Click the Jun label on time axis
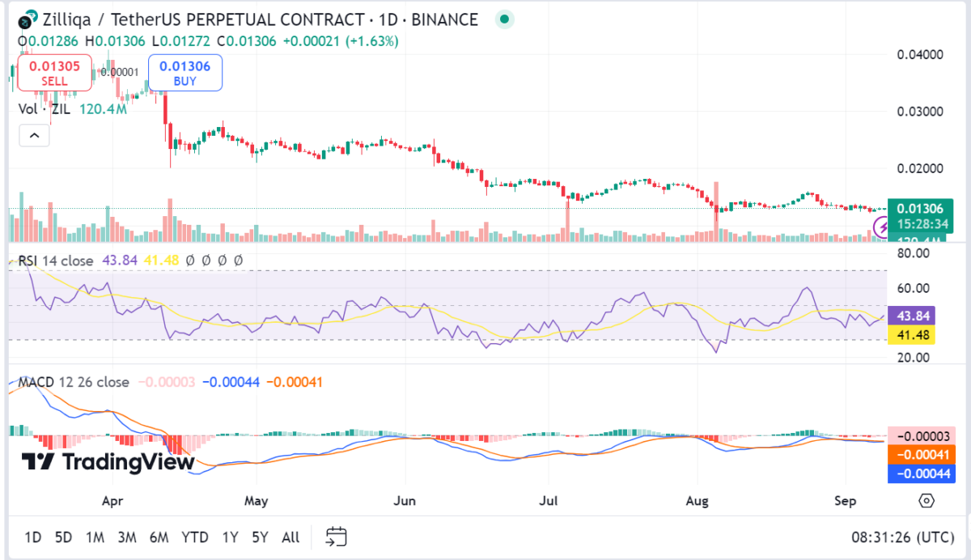 coord(404,501)
